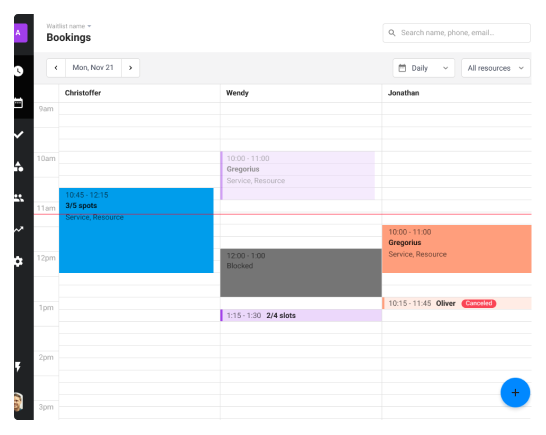546x435 pixels.
Task: Open the canceled Oliver booking
Action: (457, 303)
